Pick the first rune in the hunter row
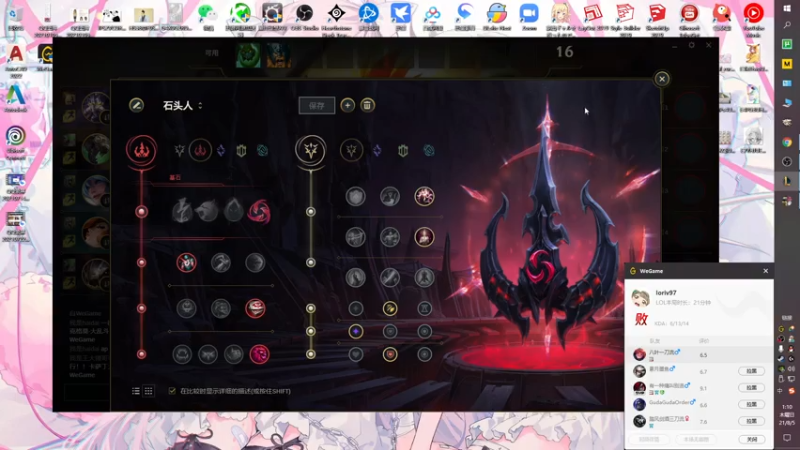This screenshot has width=800, height=450. pos(182,354)
